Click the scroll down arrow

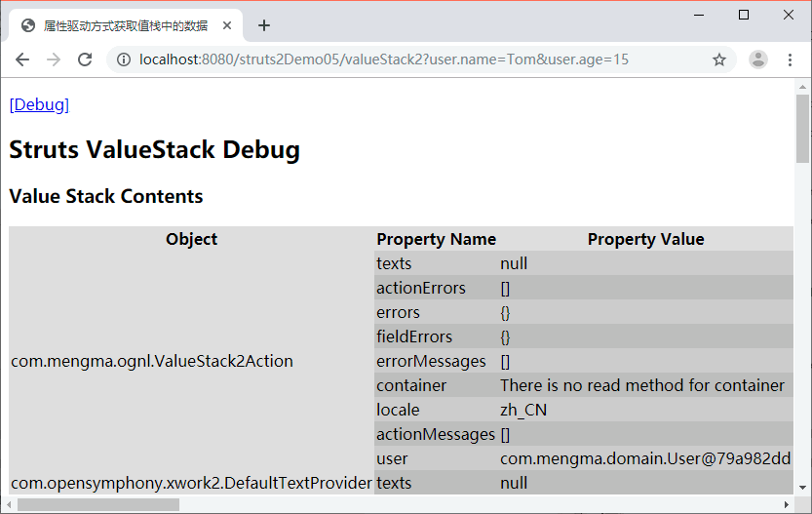click(x=802, y=487)
